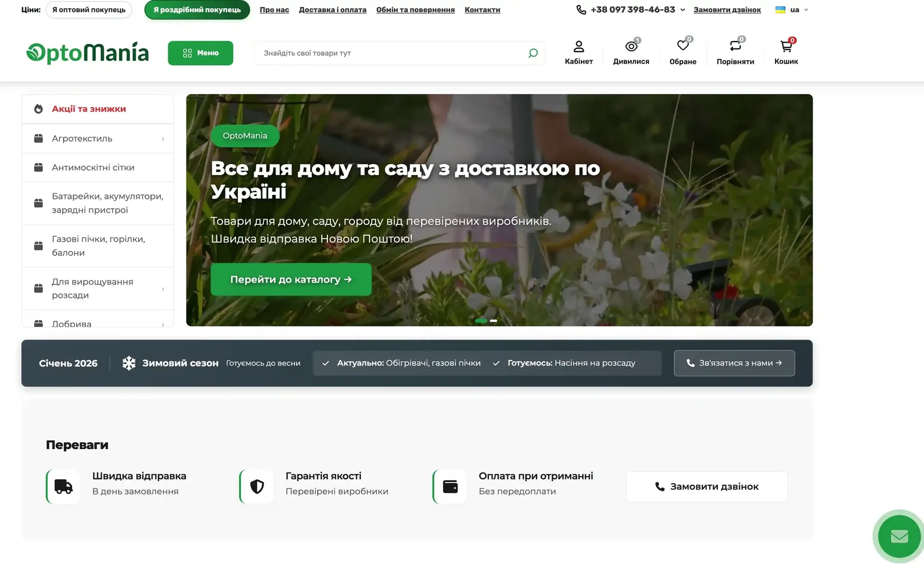Click the OptoMania badge on the banner

(x=245, y=136)
